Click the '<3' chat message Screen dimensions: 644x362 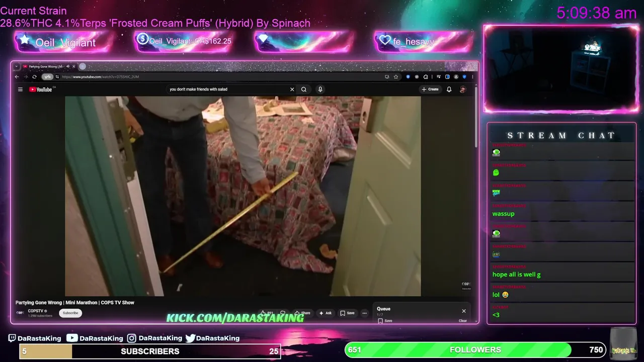[x=496, y=315]
